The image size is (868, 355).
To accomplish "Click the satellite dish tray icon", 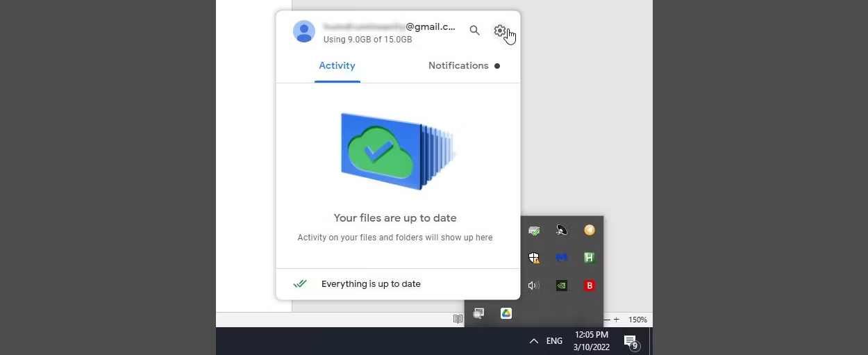I will pos(562,230).
